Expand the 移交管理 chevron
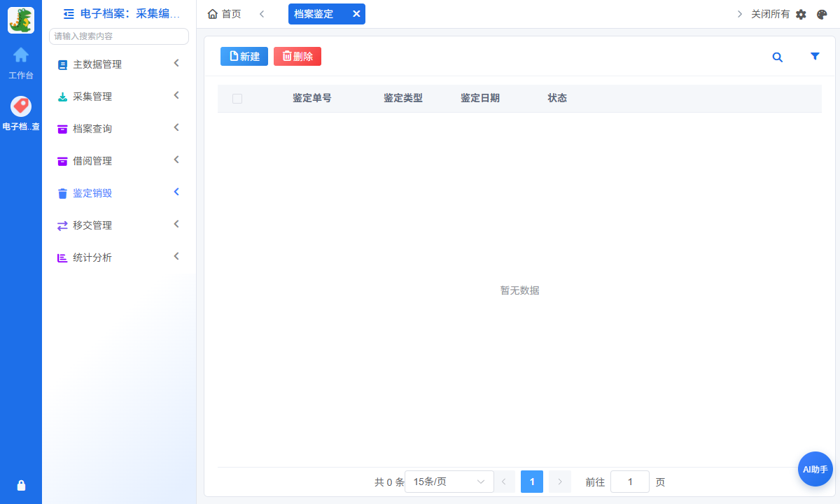The image size is (840, 504). [176, 224]
